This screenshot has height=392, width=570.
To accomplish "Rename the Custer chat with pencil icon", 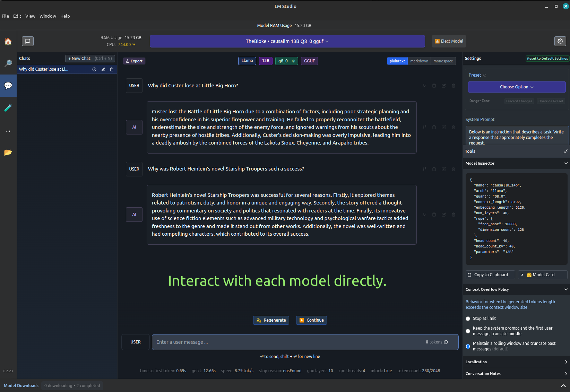I will 103,69.
